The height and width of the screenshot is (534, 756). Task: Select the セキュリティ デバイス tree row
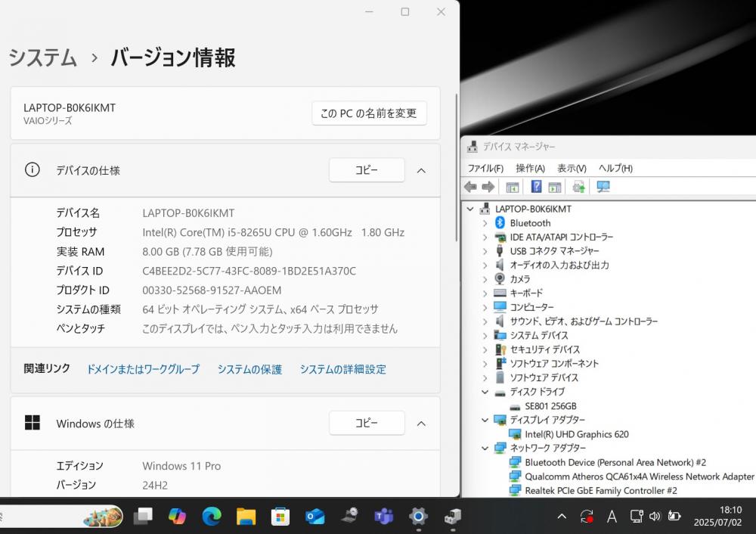coord(545,349)
